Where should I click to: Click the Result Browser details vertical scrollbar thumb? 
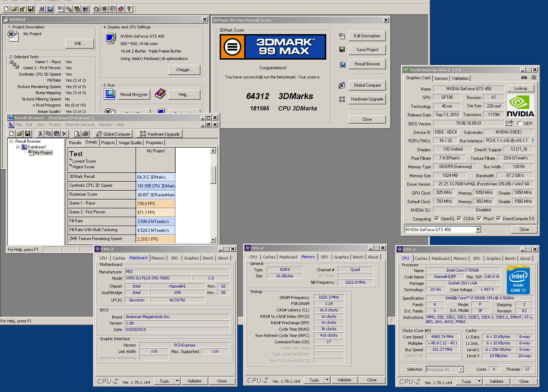point(213,175)
